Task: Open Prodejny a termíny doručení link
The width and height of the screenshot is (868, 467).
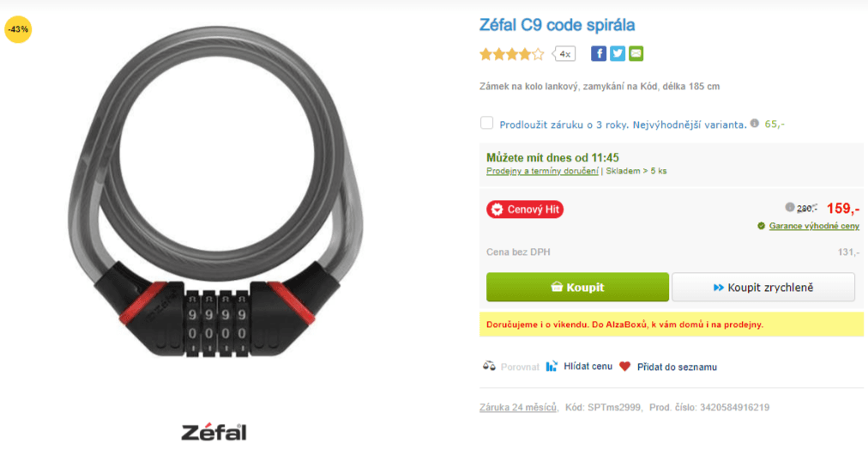Action: (x=542, y=171)
